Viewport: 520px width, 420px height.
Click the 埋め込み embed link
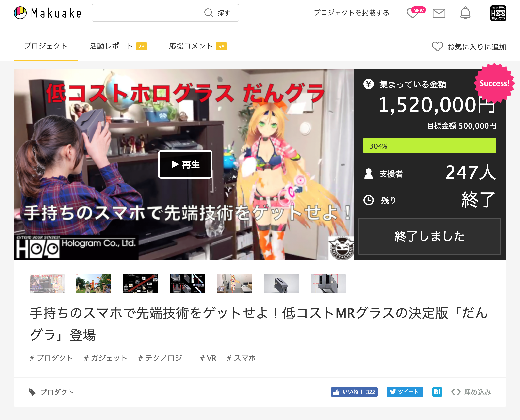coord(471,392)
